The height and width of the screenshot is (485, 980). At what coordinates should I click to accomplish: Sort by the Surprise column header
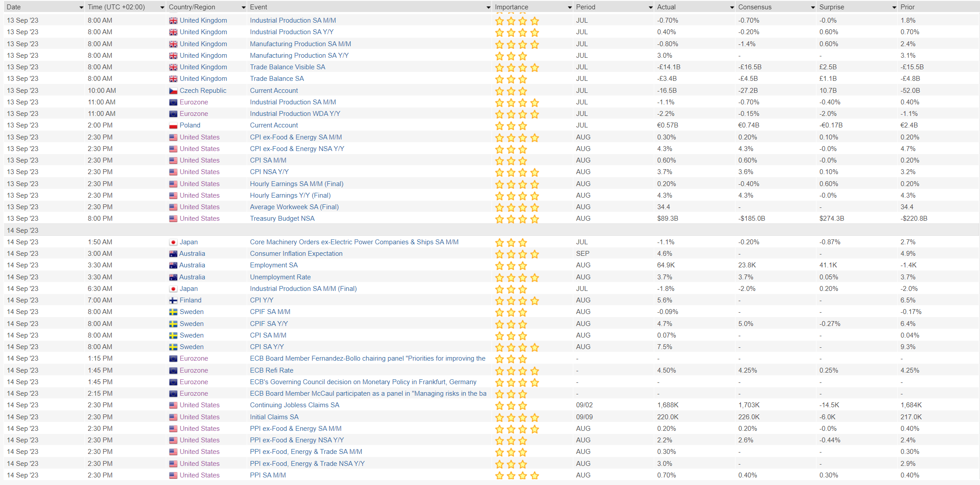tap(831, 7)
